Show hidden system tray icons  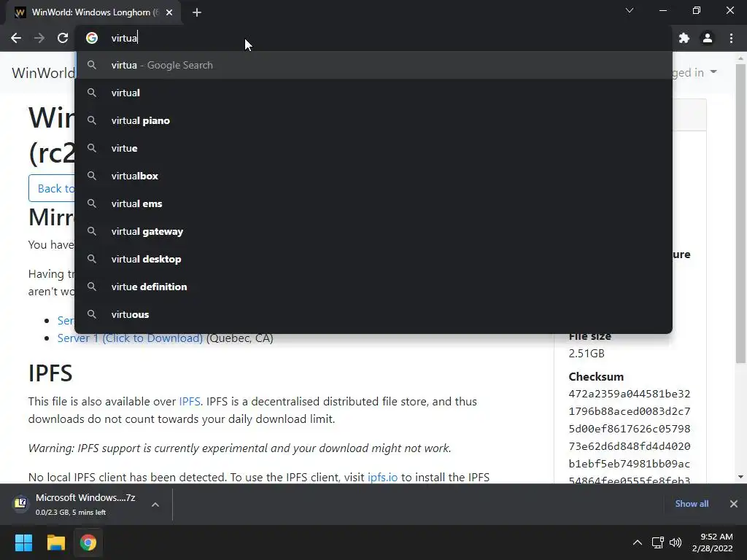tap(637, 542)
